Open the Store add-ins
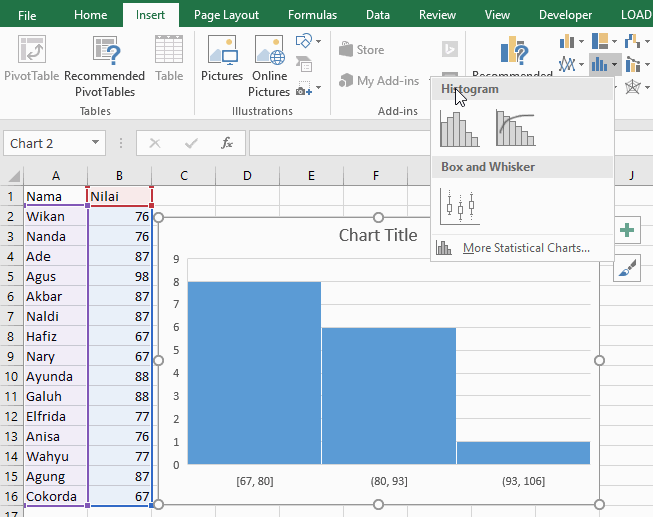Viewport: 653px width, 517px height. [x=361, y=50]
